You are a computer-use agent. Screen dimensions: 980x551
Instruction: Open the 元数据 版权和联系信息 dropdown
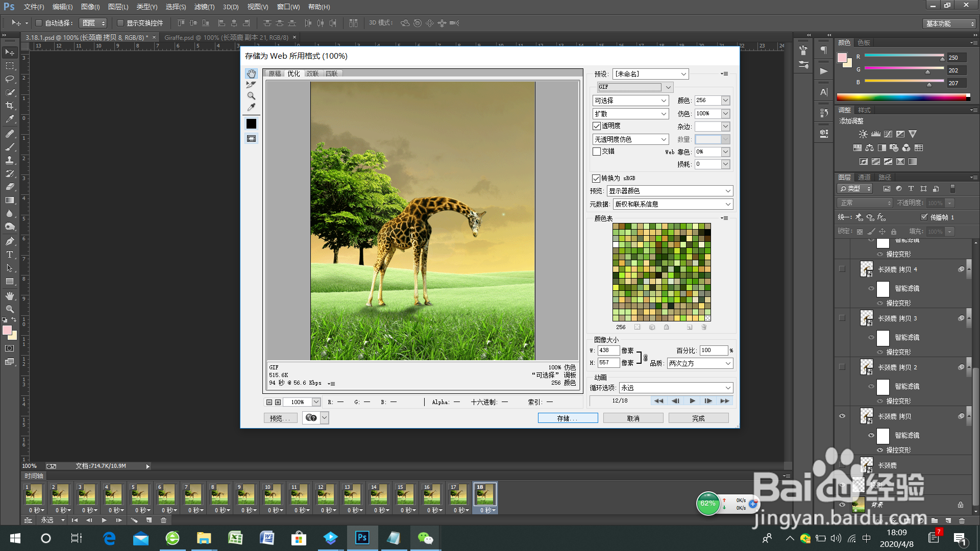click(x=673, y=204)
